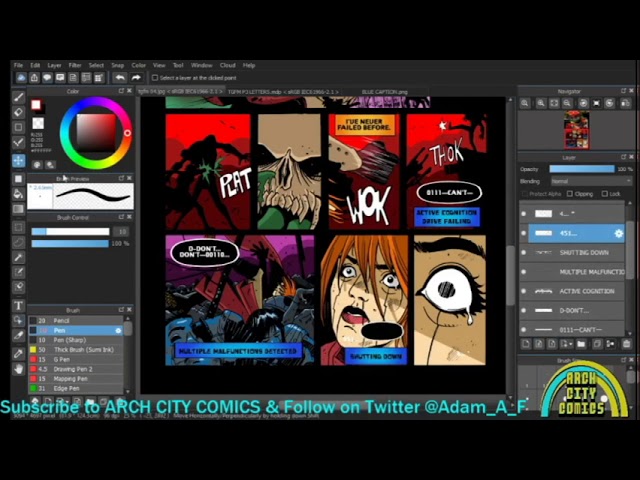This screenshot has width=640, height=480.
Task: Choose the G Pen brush
Action: 62,359
